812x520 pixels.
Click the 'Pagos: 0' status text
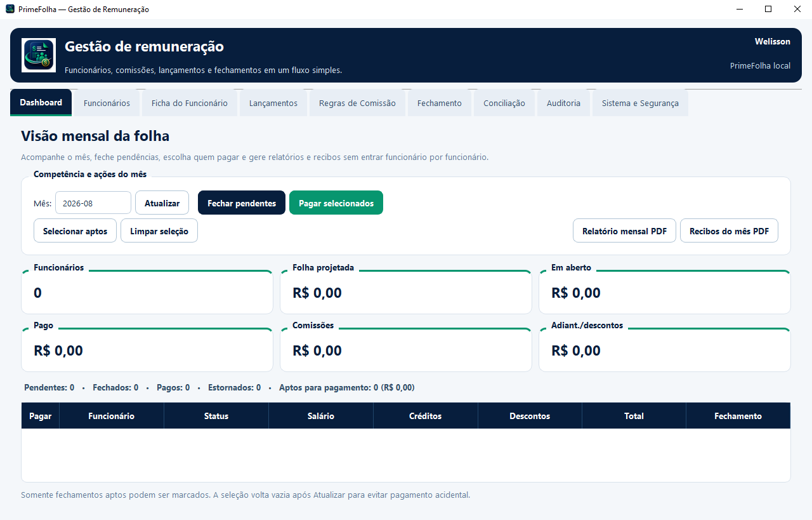(x=173, y=387)
